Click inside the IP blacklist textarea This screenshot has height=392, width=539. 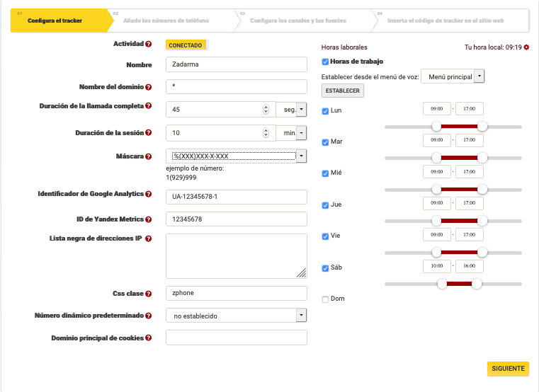pos(236,256)
